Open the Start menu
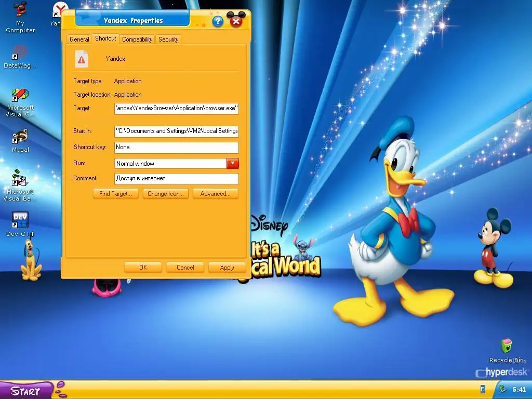Image resolution: width=532 pixels, height=399 pixels. pos(26,391)
